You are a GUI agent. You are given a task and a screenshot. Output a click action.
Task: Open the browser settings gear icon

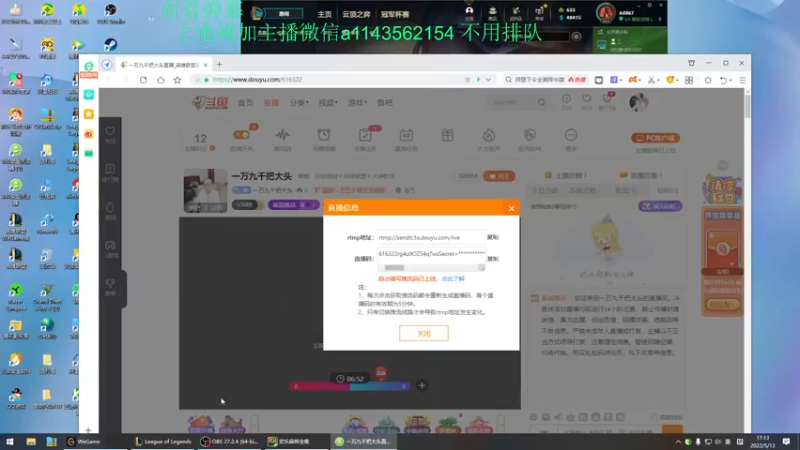(708, 80)
